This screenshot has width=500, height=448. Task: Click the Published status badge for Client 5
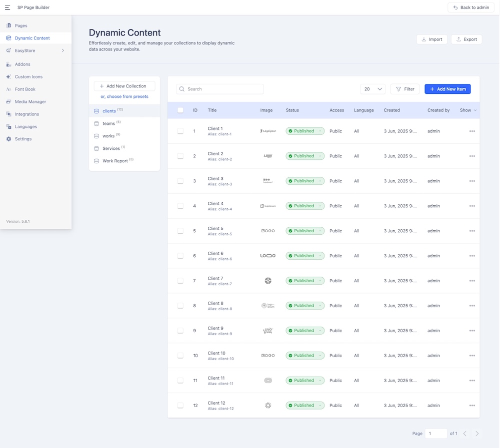pos(305,231)
